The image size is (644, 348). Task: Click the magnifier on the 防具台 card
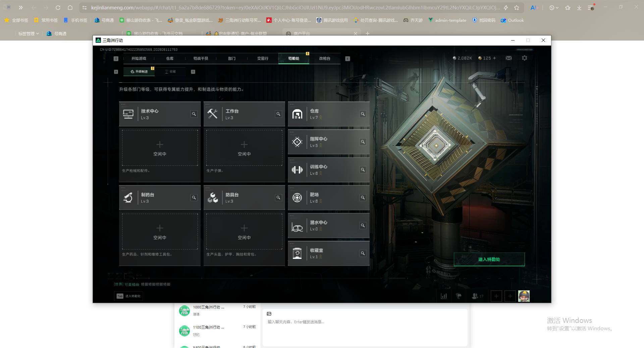pos(278,198)
